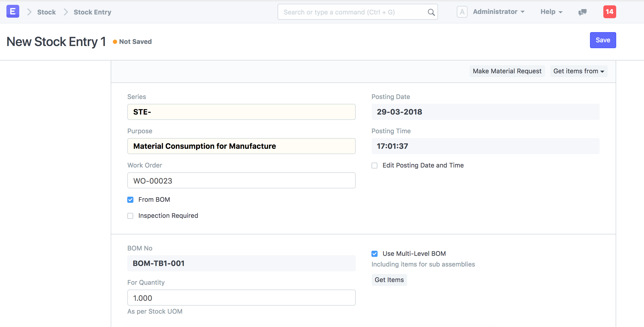Expand the Help dropdown menu
The height and width of the screenshot is (327, 644).
550,12
